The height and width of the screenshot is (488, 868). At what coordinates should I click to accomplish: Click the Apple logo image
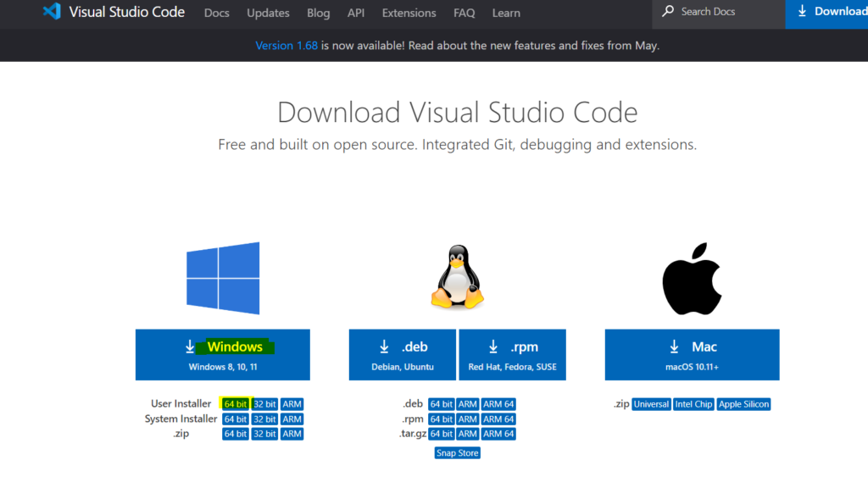click(x=692, y=279)
